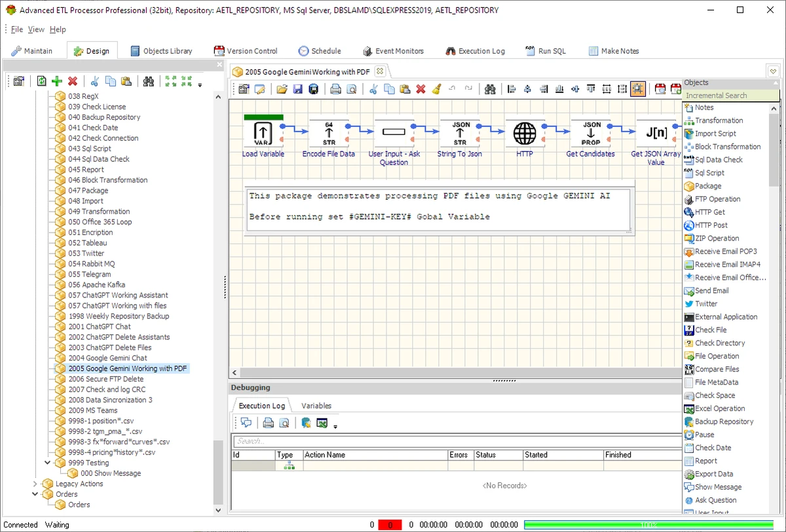Switch to the Objects Library tab
The image size is (786, 532).
(161, 51)
